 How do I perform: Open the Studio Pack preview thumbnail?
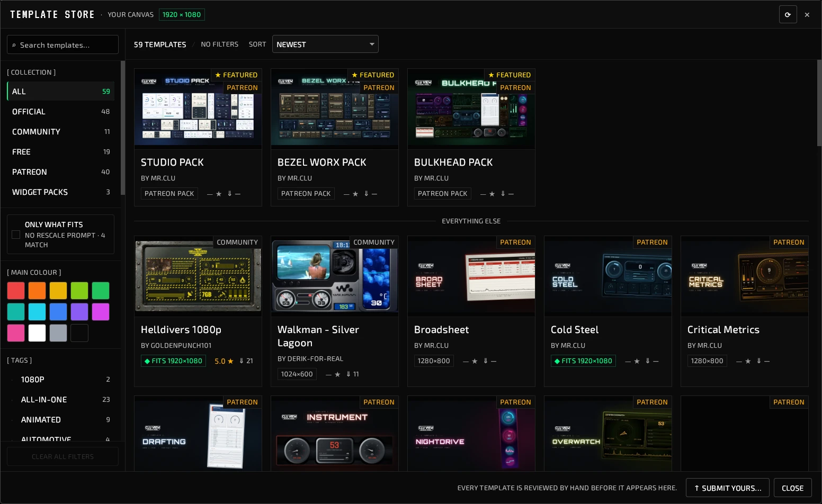(198, 109)
